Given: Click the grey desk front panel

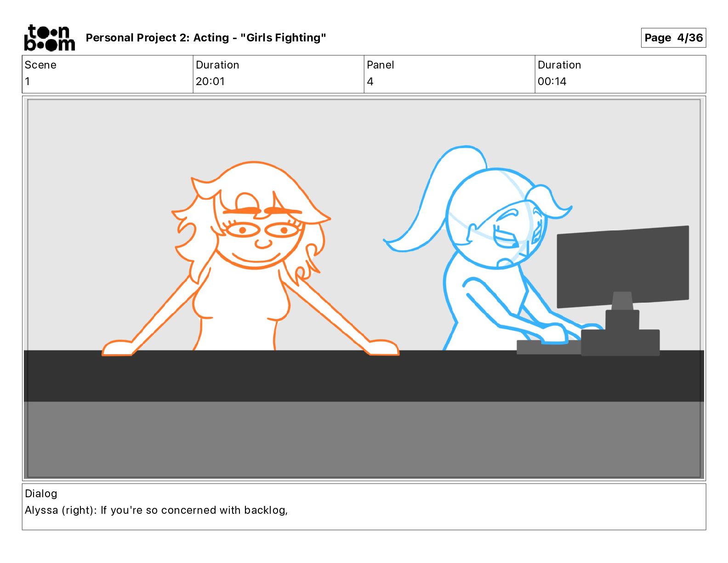Looking at the screenshot, I should pos(364,439).
